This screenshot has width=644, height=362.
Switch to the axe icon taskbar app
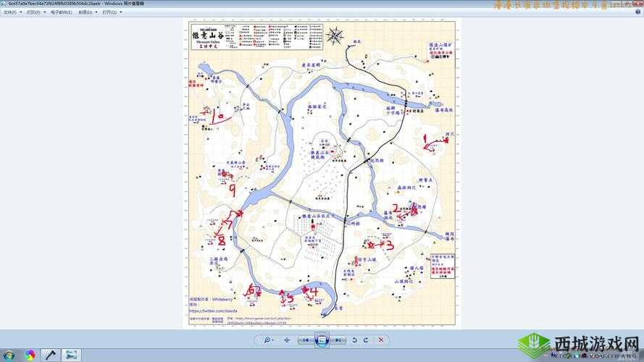[x=50, y=355]
